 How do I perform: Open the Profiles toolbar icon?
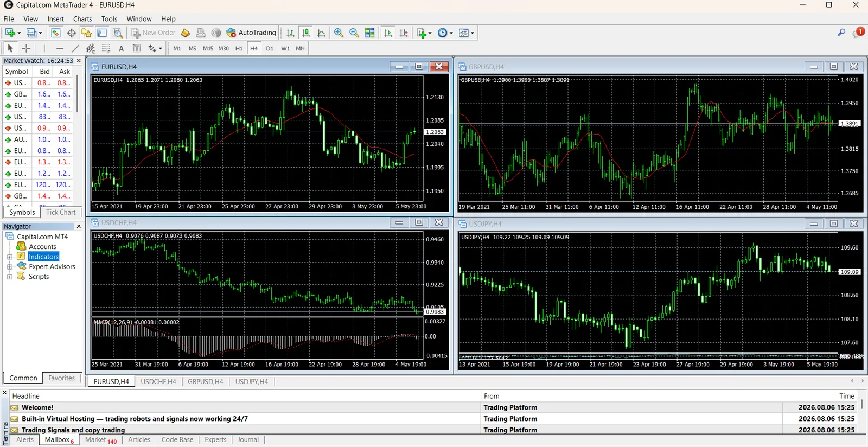coord(31,33)
